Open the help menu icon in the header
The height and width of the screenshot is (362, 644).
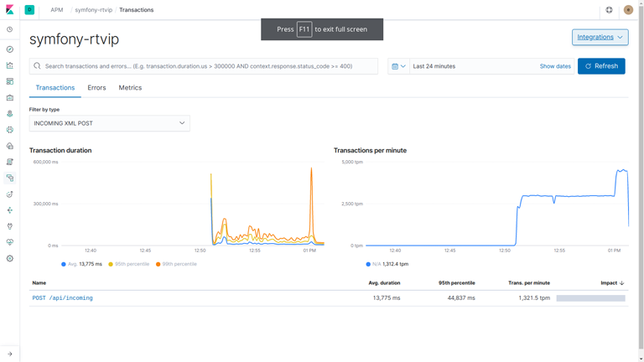tap(609, 10)
